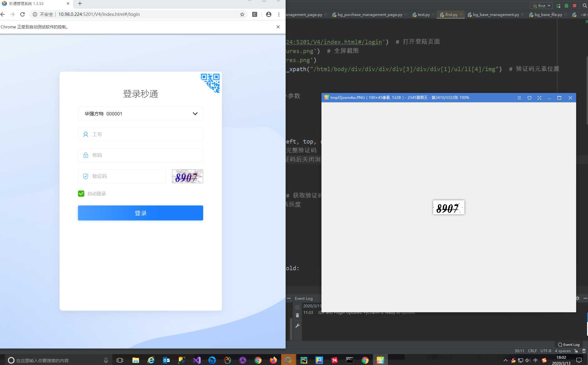Click the QR code login icon
Screen dimensions: 588x365
point(210,83)
